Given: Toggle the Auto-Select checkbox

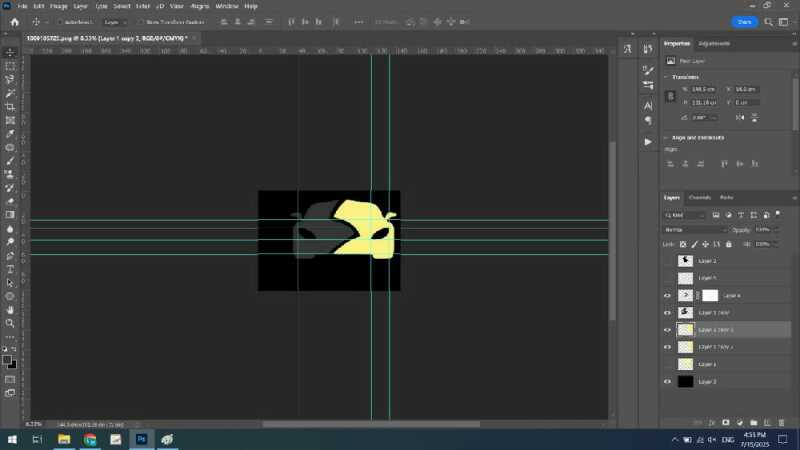Looking at the screenshot, I should tap(60, 22).
